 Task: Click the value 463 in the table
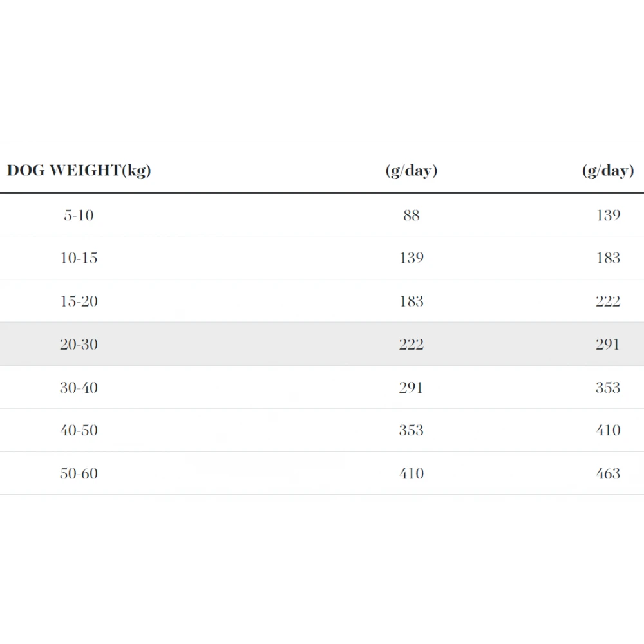(x=607, y=473)
